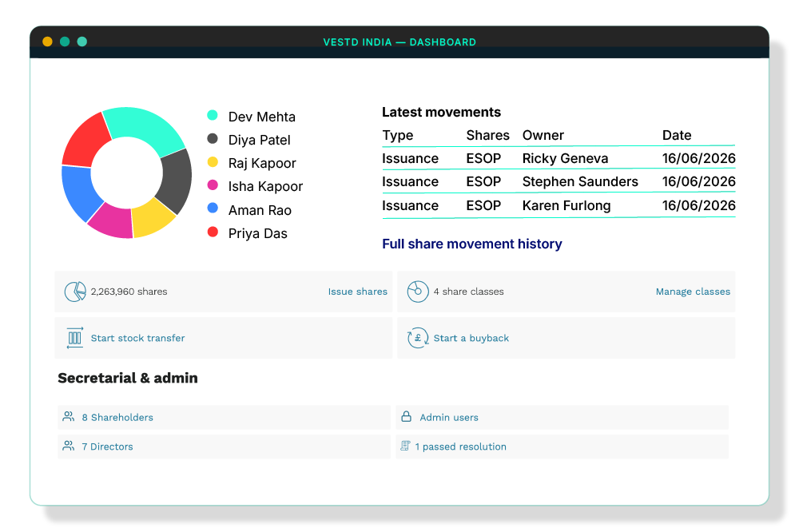Click the people icon next to 8 Shareholders
799x532 pixels.
click(68, 417)
